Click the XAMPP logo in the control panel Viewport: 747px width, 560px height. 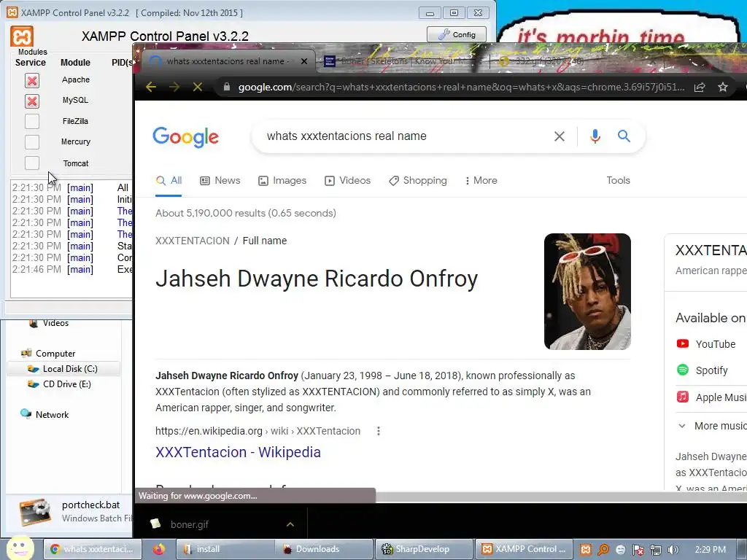22,36
